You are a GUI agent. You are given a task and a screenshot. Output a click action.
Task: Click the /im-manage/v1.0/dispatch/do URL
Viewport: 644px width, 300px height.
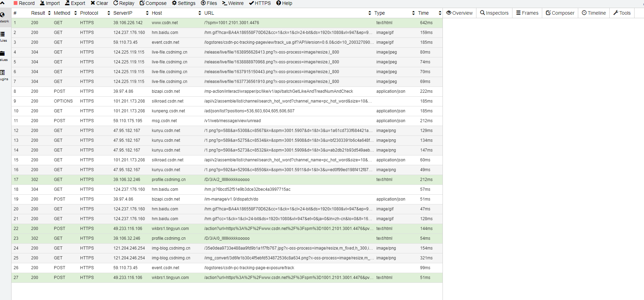pos(231,199)
